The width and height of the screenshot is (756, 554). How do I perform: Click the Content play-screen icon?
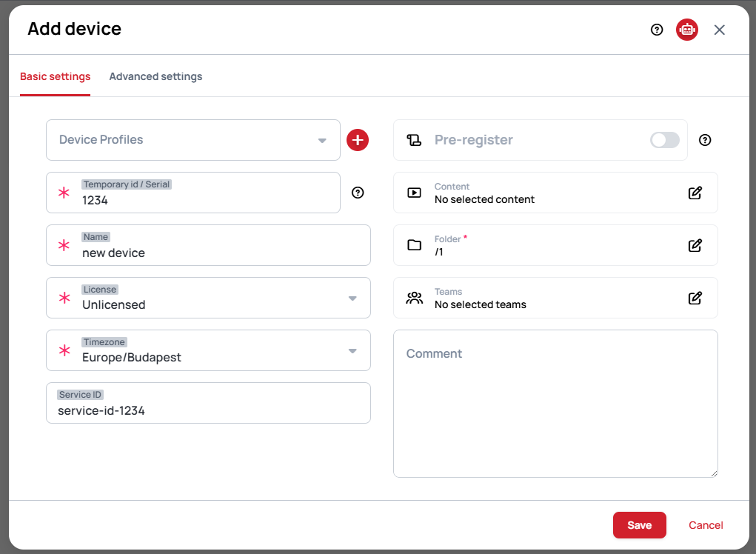coord(414,193)
